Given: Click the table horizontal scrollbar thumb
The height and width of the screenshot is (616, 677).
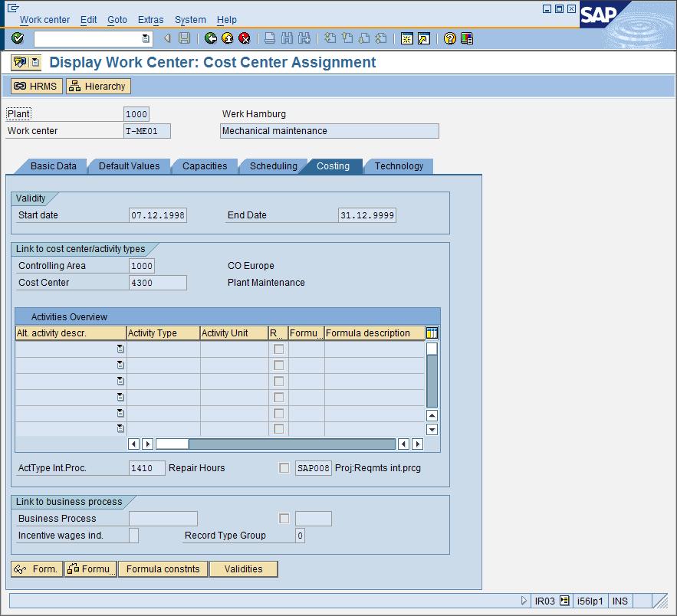Looking at the screenshot, I should (x=172, y=444).
